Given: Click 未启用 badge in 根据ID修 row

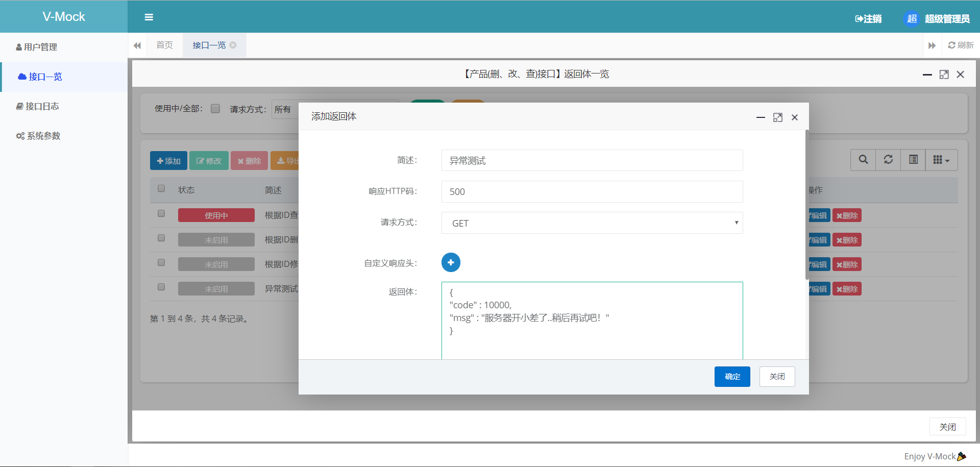Looking at the screenshot, I should (216, 264).
